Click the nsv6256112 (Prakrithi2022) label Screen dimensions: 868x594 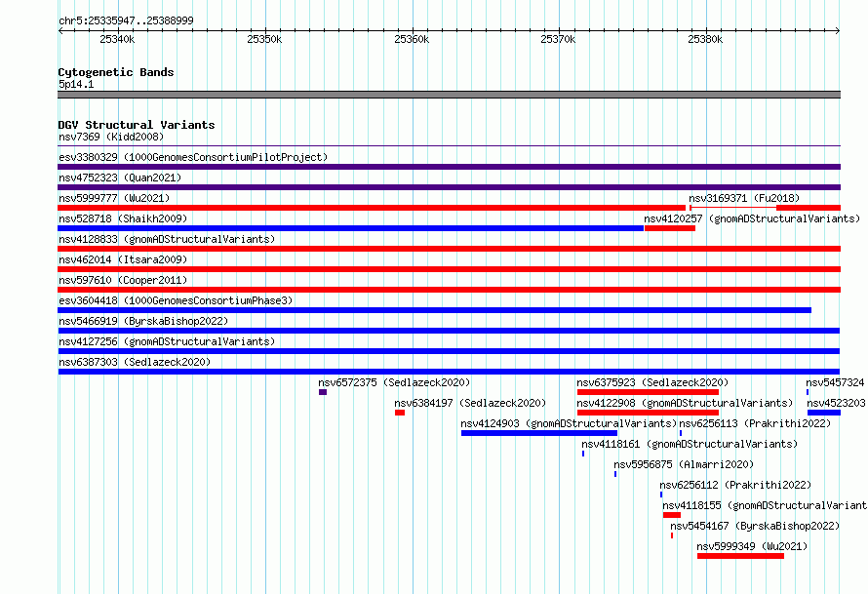735,485
